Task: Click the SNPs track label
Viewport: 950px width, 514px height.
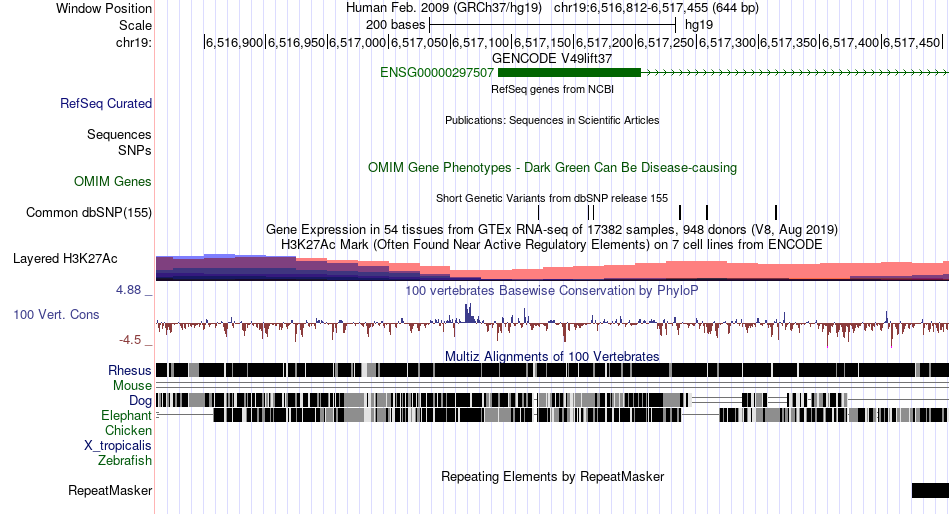Action: (x=135, y=150)
